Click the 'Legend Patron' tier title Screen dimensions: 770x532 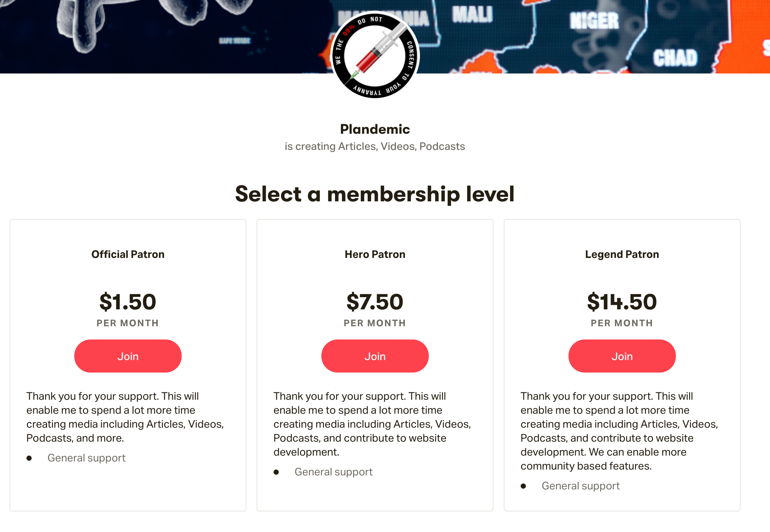(x=622, y=254)
